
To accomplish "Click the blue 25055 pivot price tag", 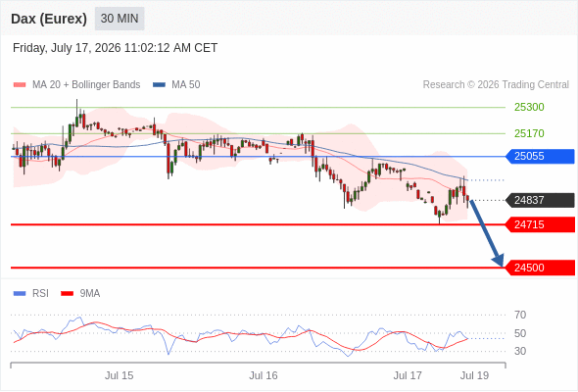I will (540, 157).
